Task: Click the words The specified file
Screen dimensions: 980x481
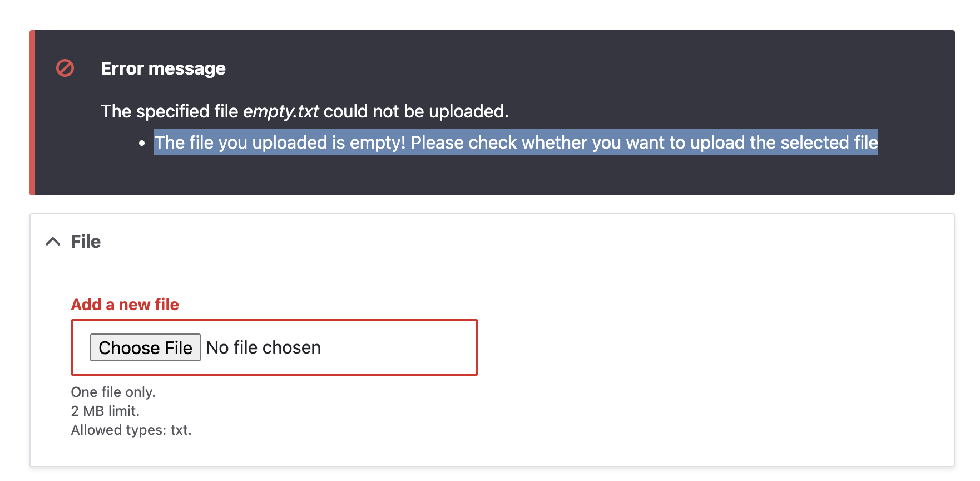Action: (170, 112)
